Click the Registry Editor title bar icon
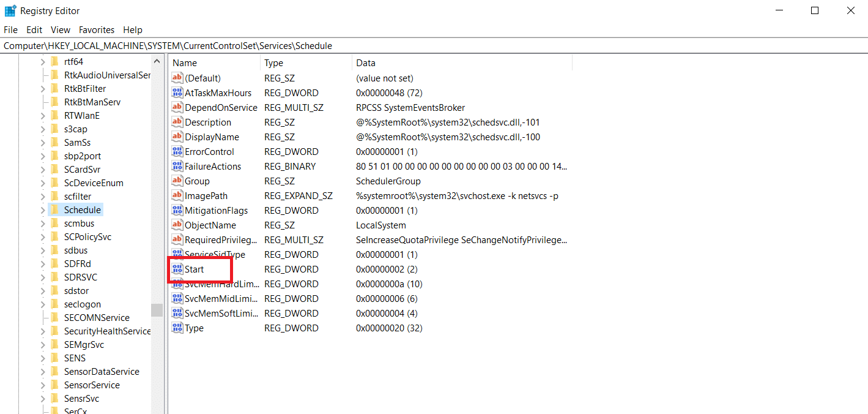 10,10
